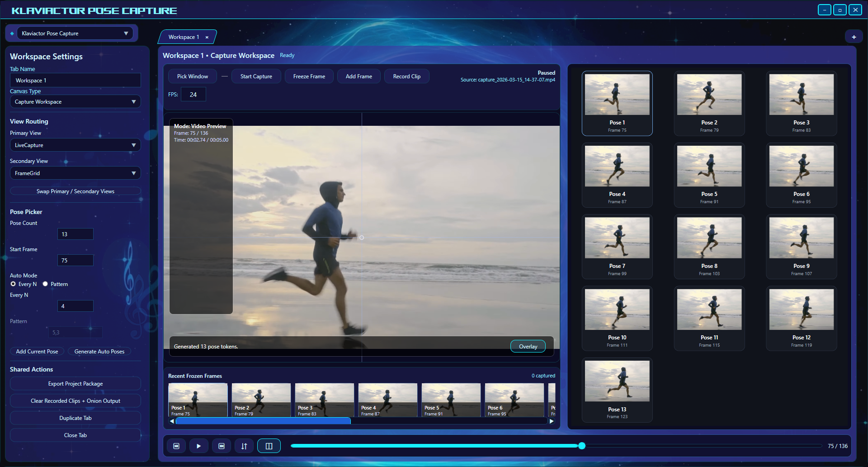Toggle the split view panel icon
Viewport: 868px width, 467px height.
click(x=269, y=446)
